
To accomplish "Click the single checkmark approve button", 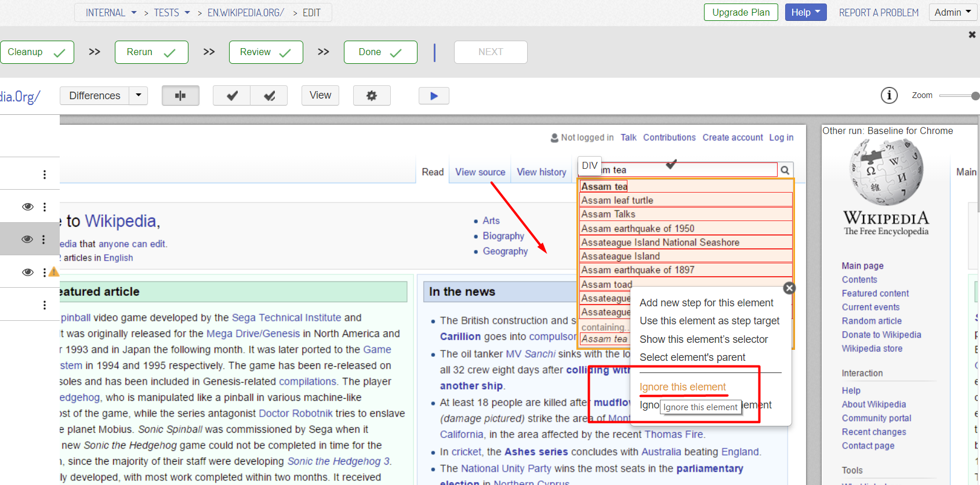I will (232, 96).
